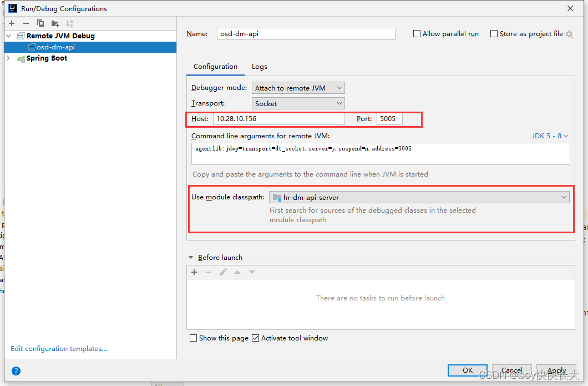Move the Before launch task up
This screenshot has width=588, height=386.
237,272
